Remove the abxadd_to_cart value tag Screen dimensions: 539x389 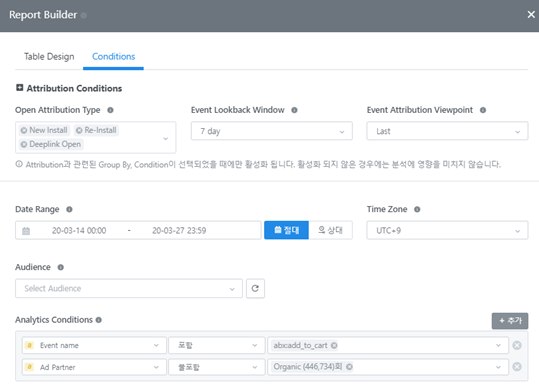334,345
